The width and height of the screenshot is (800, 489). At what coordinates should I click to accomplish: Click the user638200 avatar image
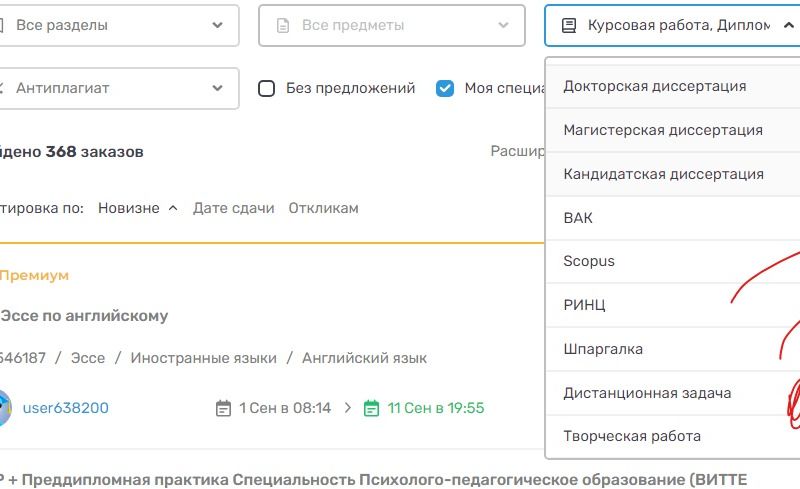coord(3,408)
